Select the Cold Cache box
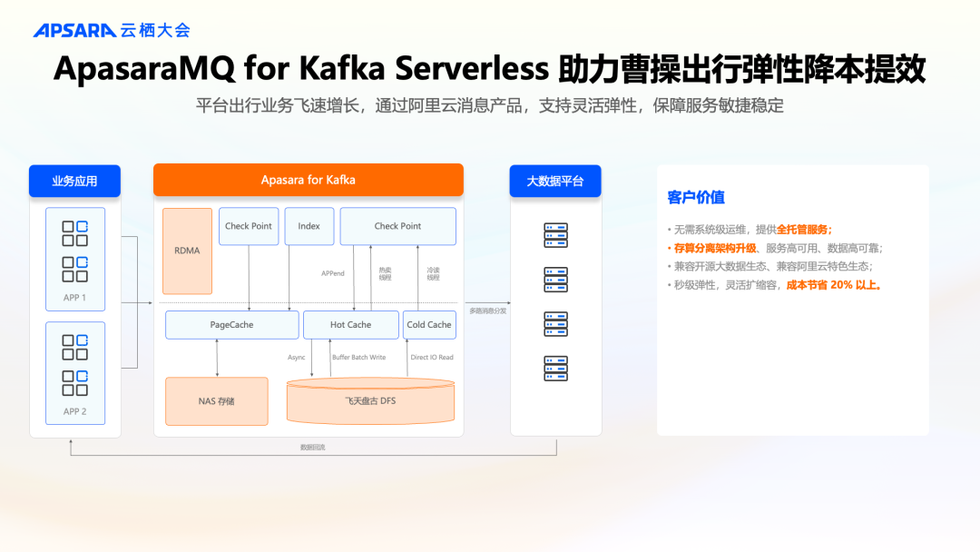 tap(429, 324)
